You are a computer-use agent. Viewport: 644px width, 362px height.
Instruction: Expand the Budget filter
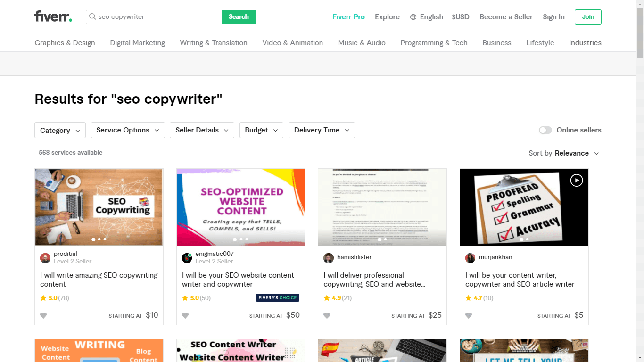261,130
